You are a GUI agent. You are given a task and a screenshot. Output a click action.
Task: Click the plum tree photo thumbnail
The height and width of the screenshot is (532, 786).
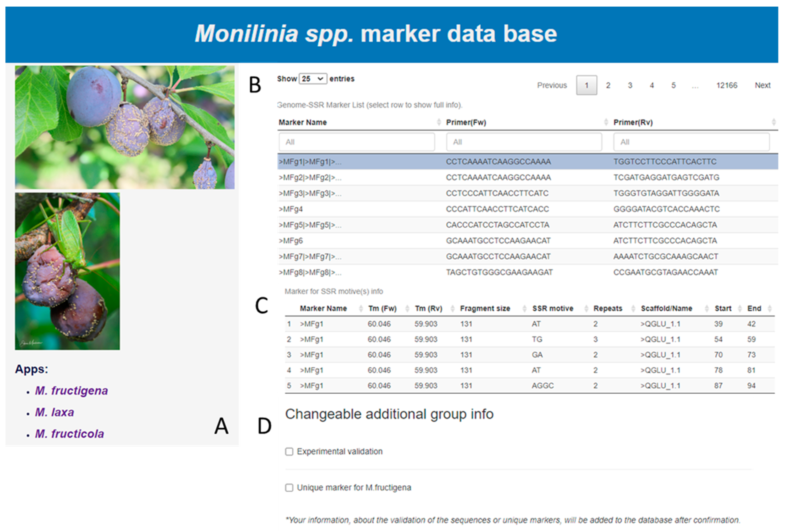click(x=124, y=127)
